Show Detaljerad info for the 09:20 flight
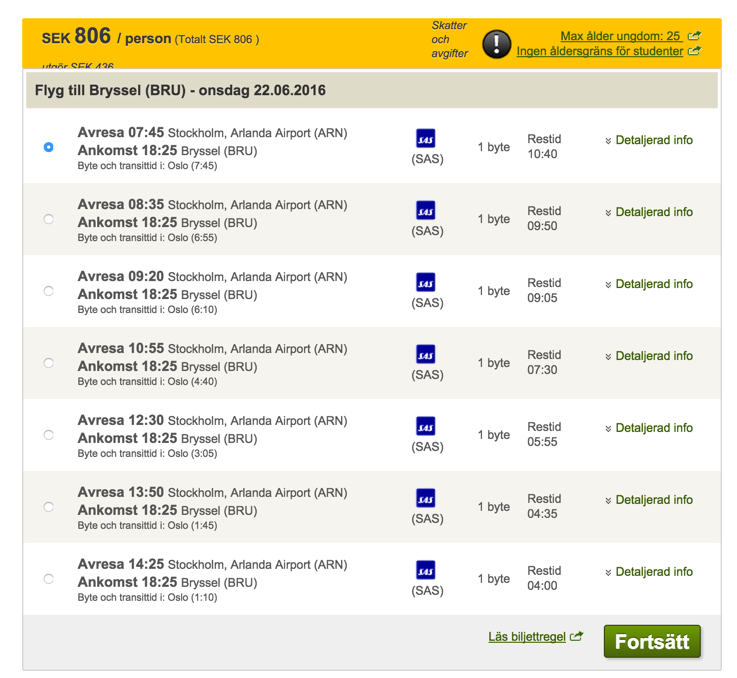Image resolution: width=737 pixels, height=678 pixels. tap(649, 284)
